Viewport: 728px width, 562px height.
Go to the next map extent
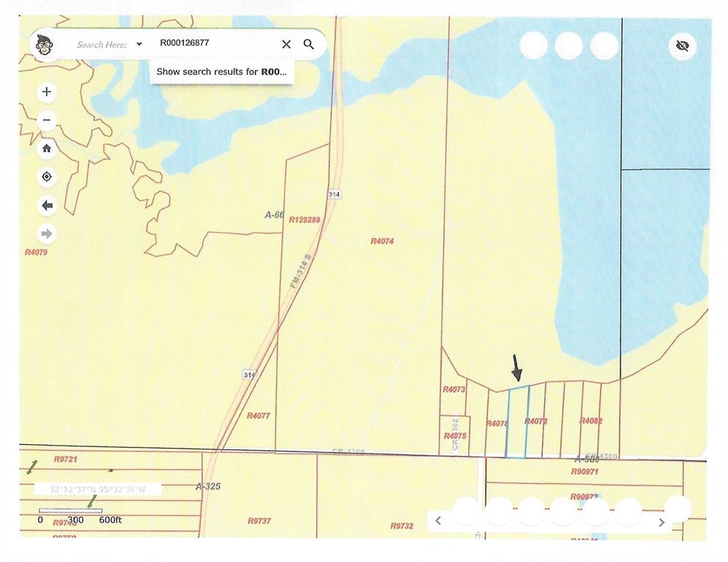click(47, 234)
